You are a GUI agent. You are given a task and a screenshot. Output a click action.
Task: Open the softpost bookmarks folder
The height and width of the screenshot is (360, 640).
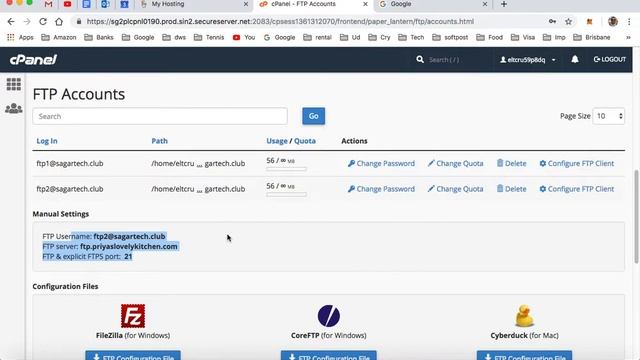click(x=450, y=37)
